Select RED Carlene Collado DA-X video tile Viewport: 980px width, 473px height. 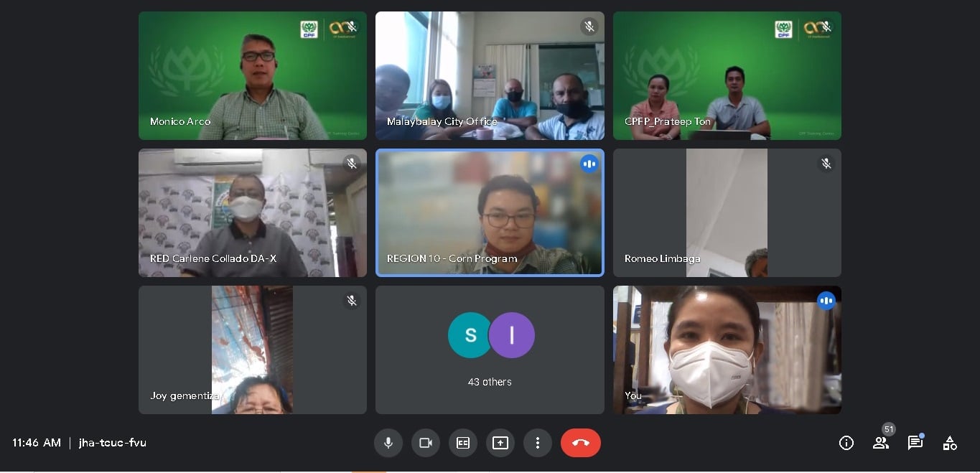click(x=253, y=212)
